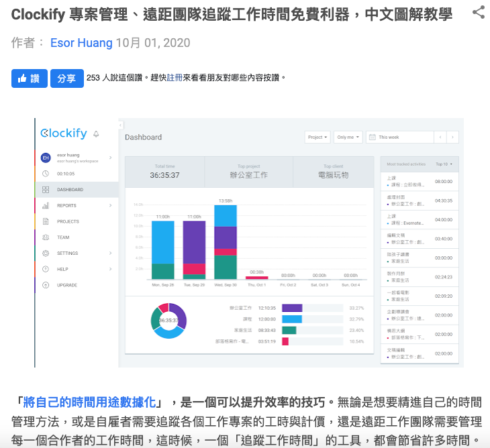Select the 00:10:05 tracker entry
This screenshot has height=448, width=490.
coord(66,174)
